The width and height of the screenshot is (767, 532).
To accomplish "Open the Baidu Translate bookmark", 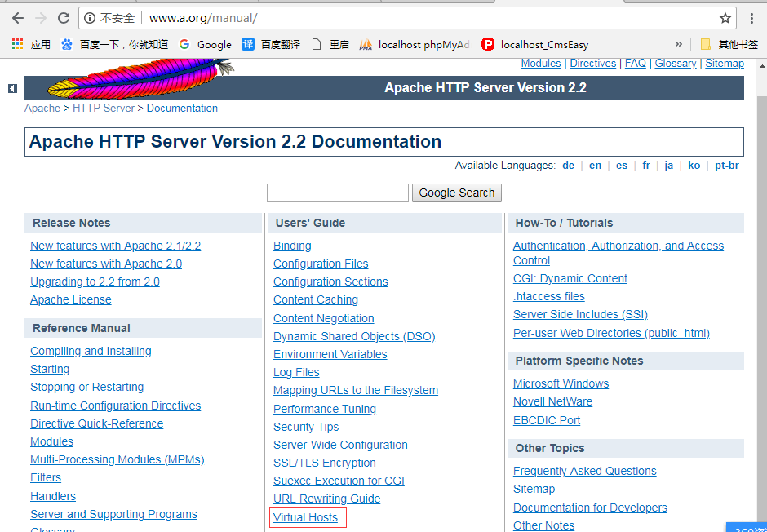I will point(271,45).
